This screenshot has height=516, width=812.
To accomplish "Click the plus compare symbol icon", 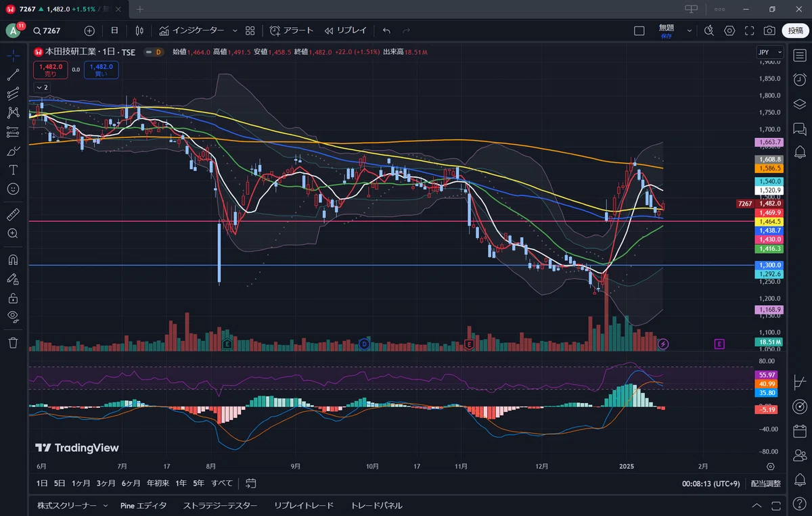I will [89, 30].
